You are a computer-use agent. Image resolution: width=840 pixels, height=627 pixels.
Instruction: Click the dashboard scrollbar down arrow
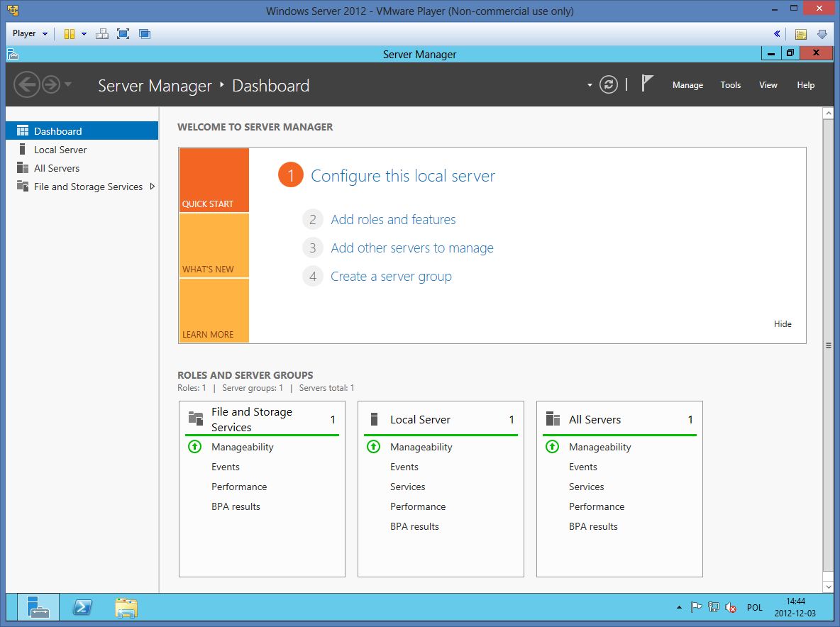(828, 587)
